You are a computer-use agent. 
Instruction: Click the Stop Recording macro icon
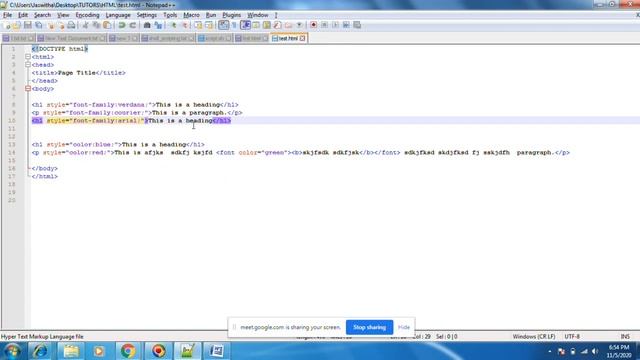pos(324,25)
